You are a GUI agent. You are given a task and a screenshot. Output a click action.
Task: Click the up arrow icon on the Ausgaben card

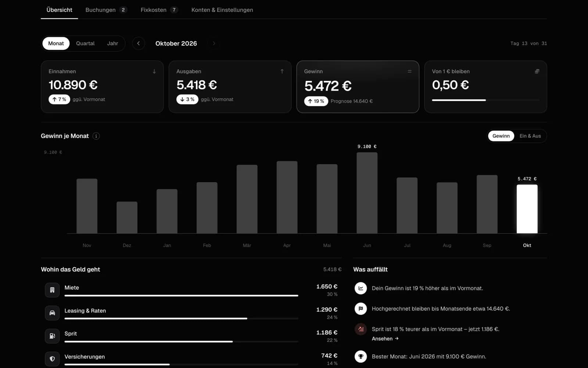click(282, 71)
